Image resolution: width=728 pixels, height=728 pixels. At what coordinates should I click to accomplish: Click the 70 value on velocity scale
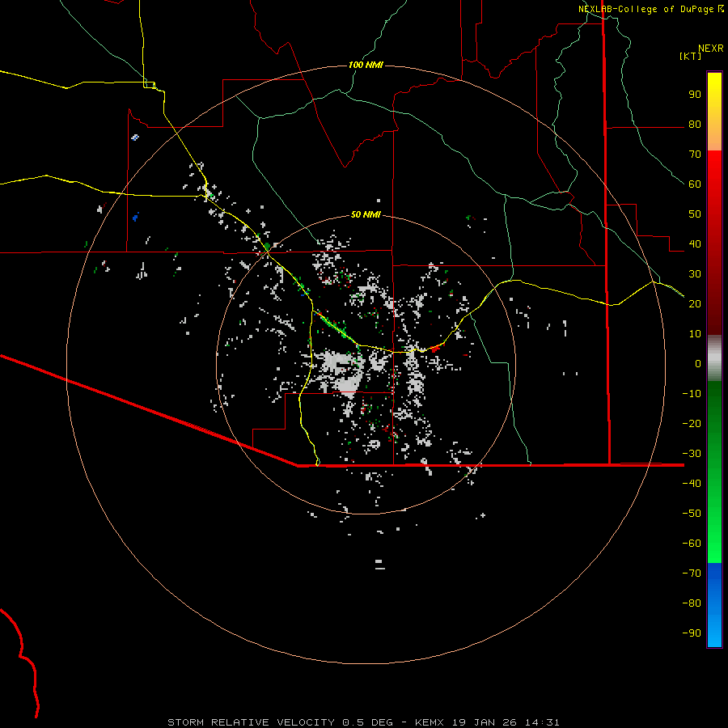[695, 154]
